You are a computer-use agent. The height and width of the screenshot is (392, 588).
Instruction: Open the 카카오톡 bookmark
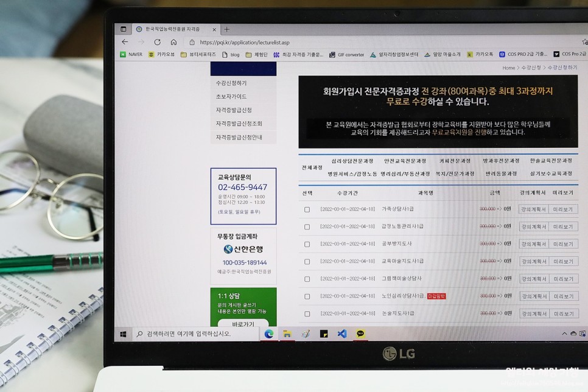click(x=480, y=54)
